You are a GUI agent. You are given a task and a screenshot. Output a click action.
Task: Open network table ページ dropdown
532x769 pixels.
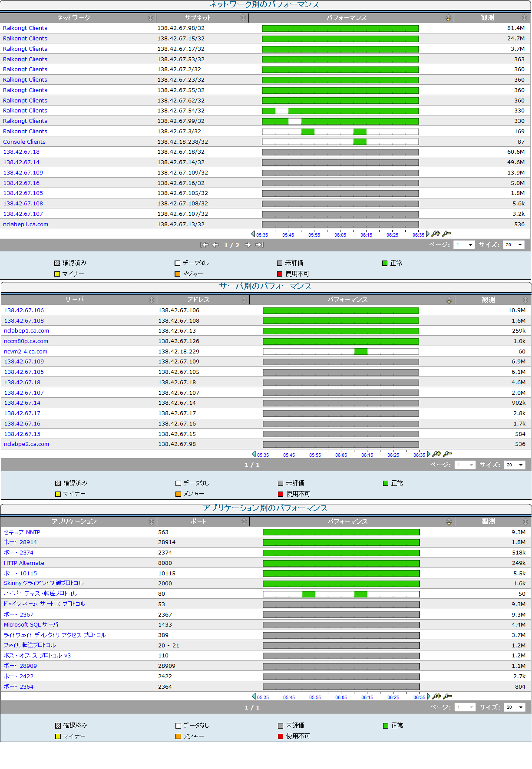(464, 245)
